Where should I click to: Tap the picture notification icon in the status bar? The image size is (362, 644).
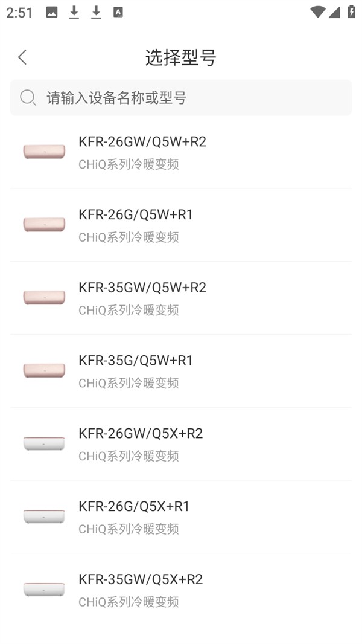pyautogui.click(x=51, y=11)
